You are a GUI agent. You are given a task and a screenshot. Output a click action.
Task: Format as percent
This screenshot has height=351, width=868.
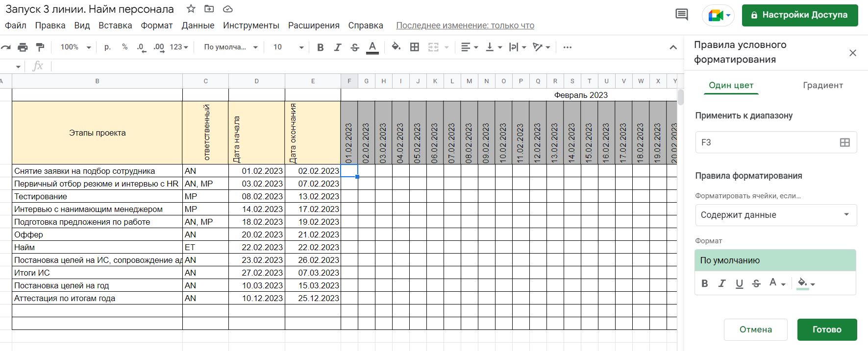pyautogui.click(x=124, y=47)
